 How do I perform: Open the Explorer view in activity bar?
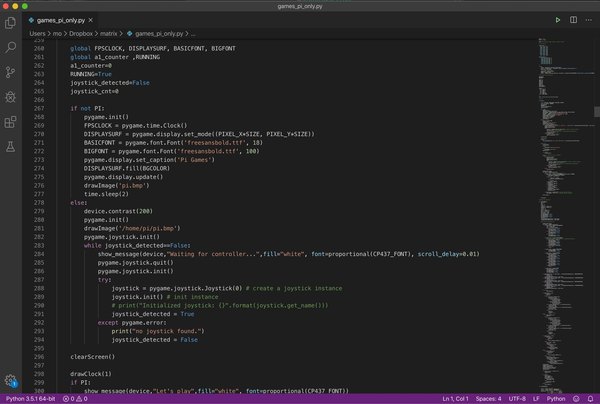(x=10, y=23)
